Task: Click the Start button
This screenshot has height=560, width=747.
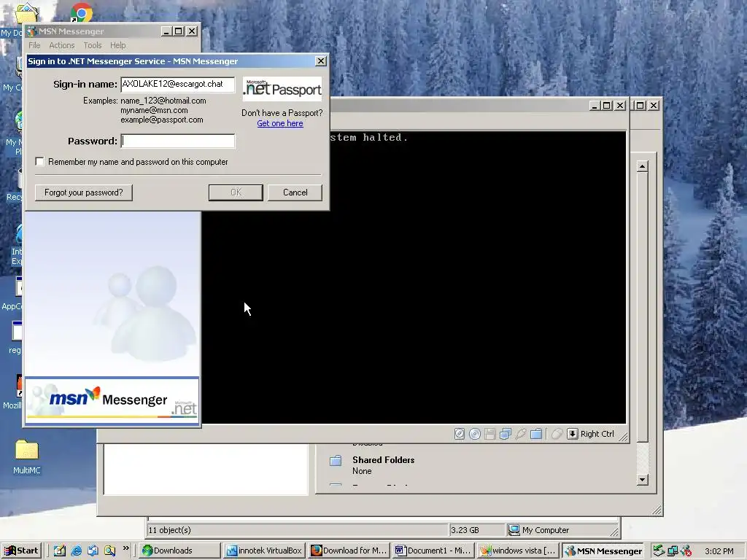Action: coord(21,551)
